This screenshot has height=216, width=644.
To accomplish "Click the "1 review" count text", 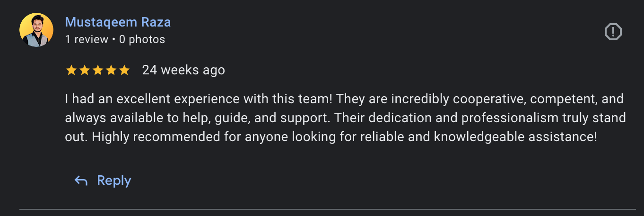I will pyautogui.click(x=87, y=39).
